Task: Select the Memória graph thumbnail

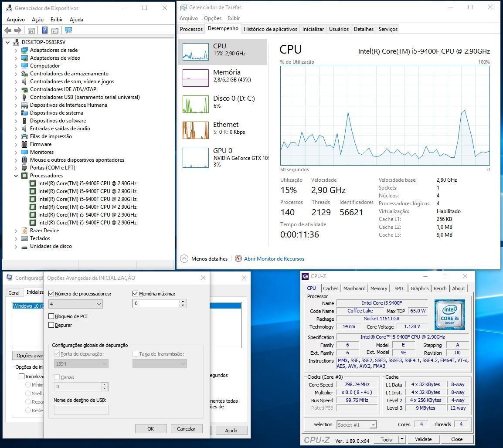Action: [195, 78]
